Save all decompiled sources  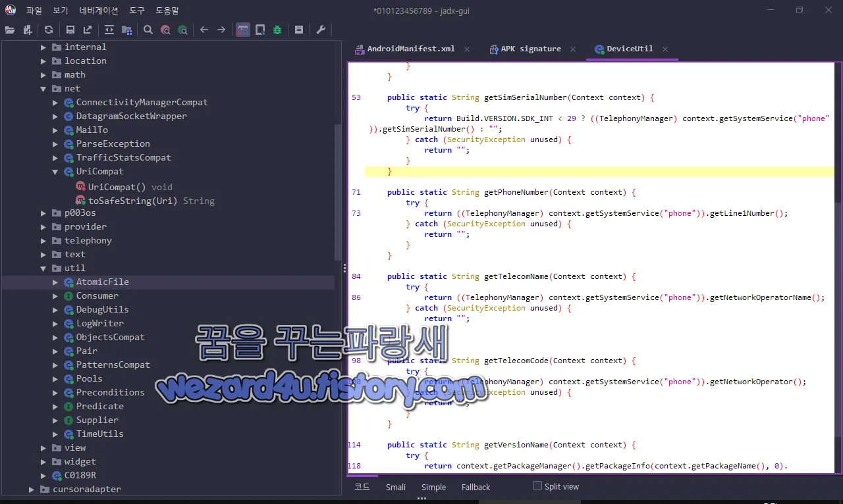70,30
